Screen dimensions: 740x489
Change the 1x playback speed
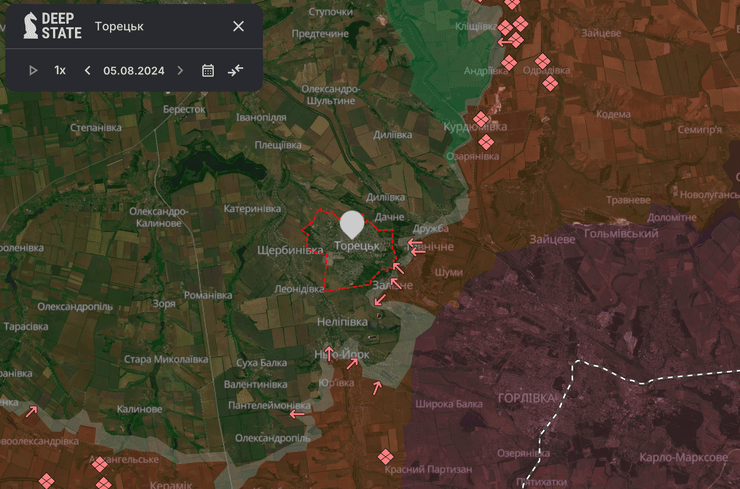pyautogui.click(x=60, y=70)
